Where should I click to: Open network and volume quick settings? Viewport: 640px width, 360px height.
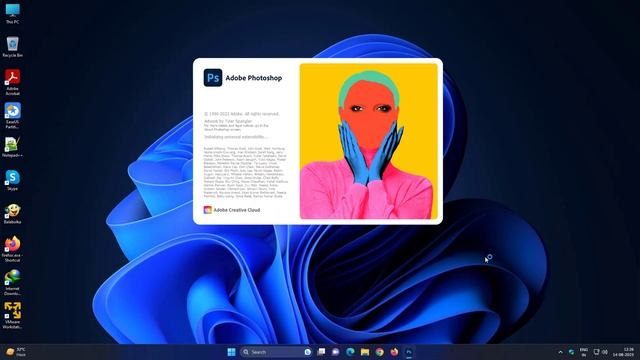coord(600,352)
